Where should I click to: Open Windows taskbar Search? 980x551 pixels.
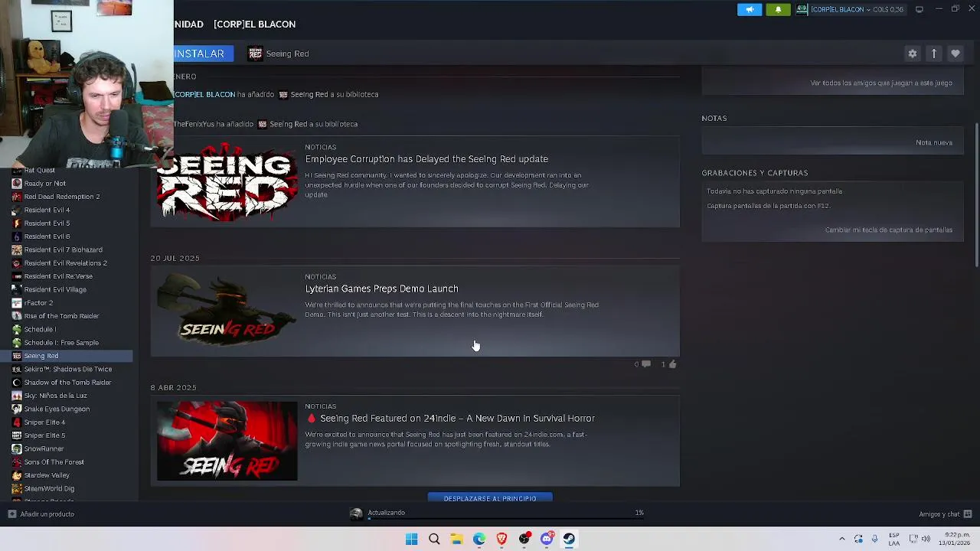click(434, 539)
